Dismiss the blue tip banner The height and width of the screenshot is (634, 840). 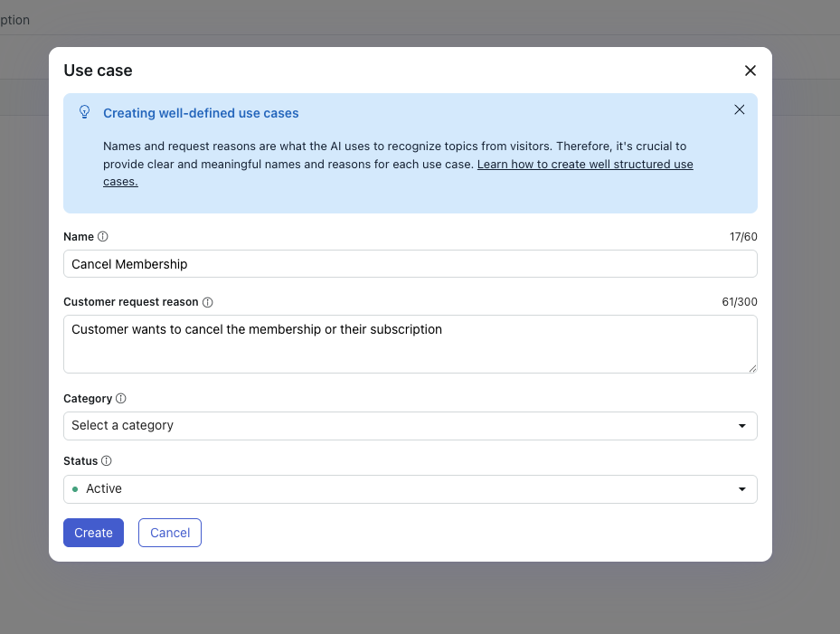(739, 109)
